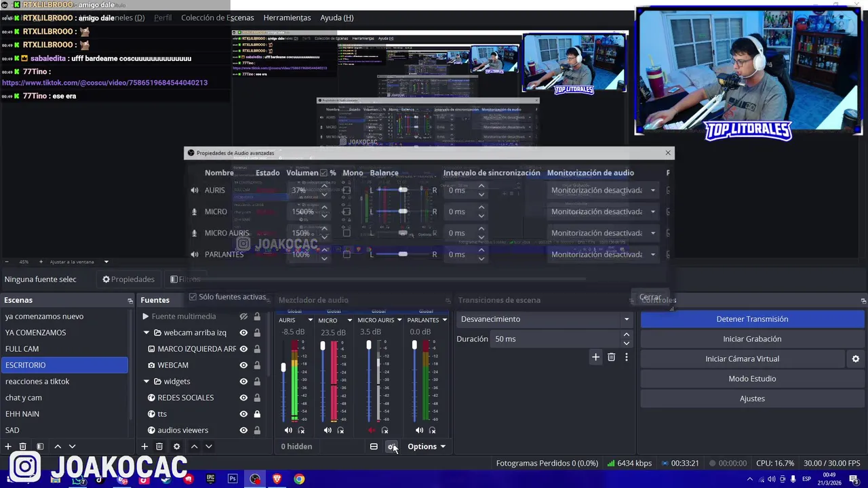Collapse the widgets group
Image resolution: width=868 pixels, height=488 pixels.
click(x=146, y=382)
